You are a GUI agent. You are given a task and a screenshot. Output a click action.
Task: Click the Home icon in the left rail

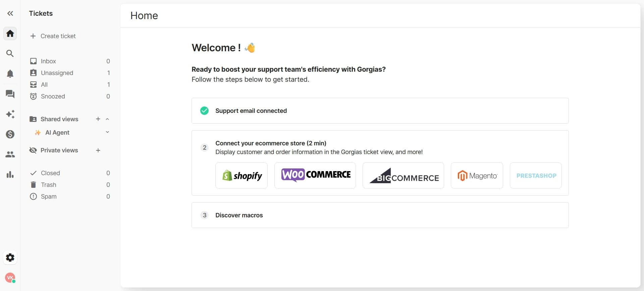coord(10,33)
